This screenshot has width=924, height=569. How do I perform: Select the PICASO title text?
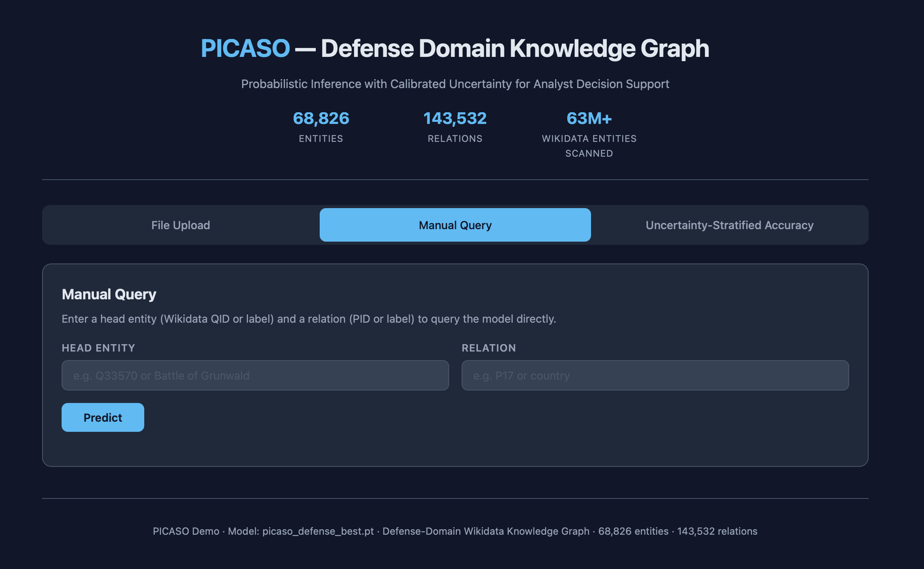point(245,48)
